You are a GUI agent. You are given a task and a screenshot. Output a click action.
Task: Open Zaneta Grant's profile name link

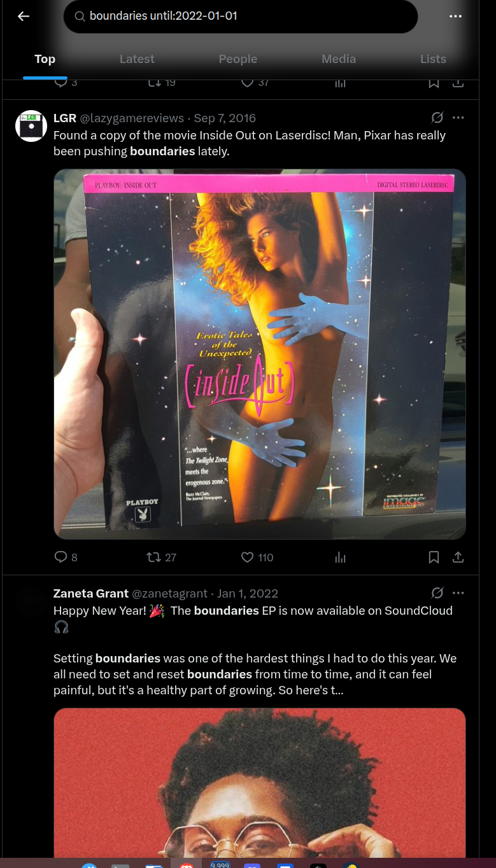click(x=91, y=593)
